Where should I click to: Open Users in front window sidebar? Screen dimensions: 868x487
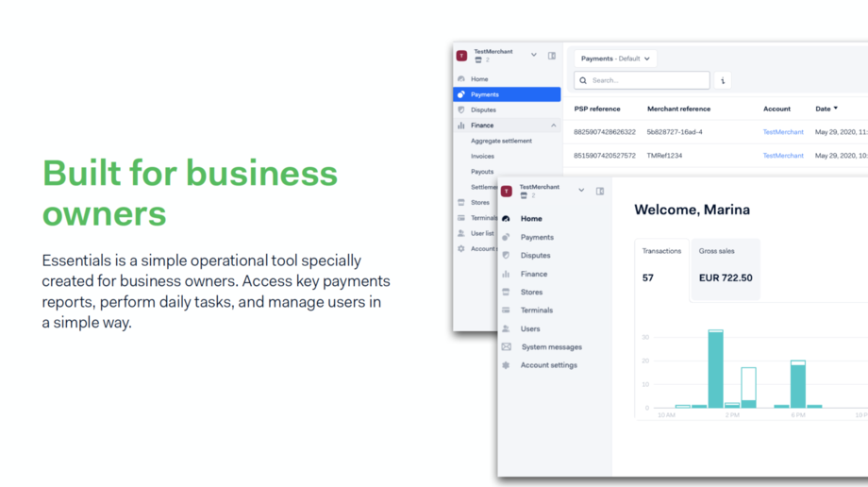[x=530, y=328]
